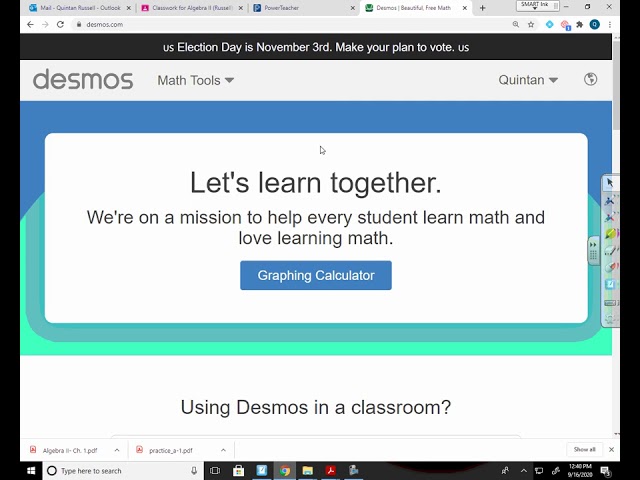Click the taskbar microphone icon

click(x=194, y=471)
